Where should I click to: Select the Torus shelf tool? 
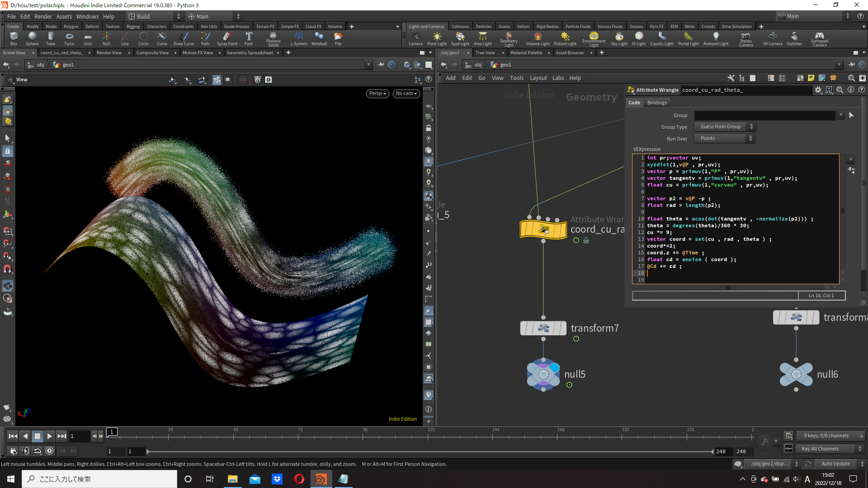point(69,39)
